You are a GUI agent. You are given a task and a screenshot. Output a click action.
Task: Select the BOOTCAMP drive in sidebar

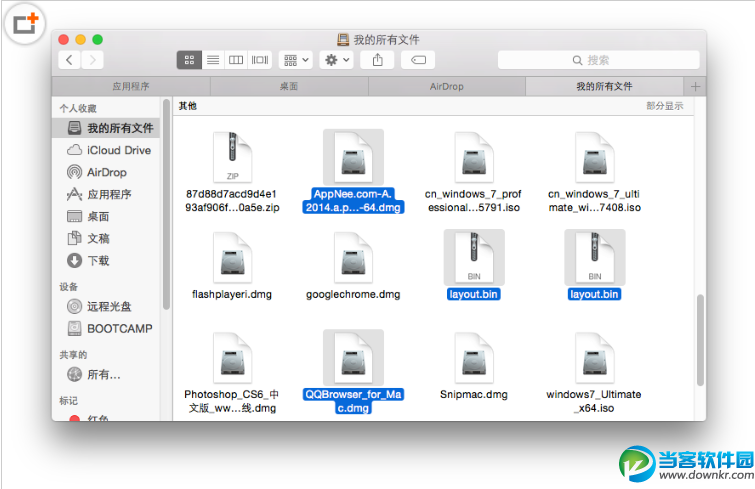(x=106, y=329)
